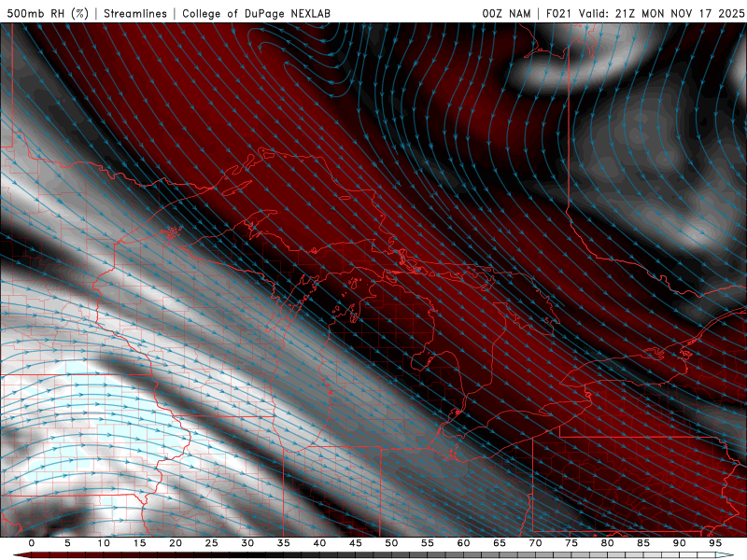Click the "00Z NAM" model run label
This screenshot has width=747, height=560.
click(x=506, y=13)
